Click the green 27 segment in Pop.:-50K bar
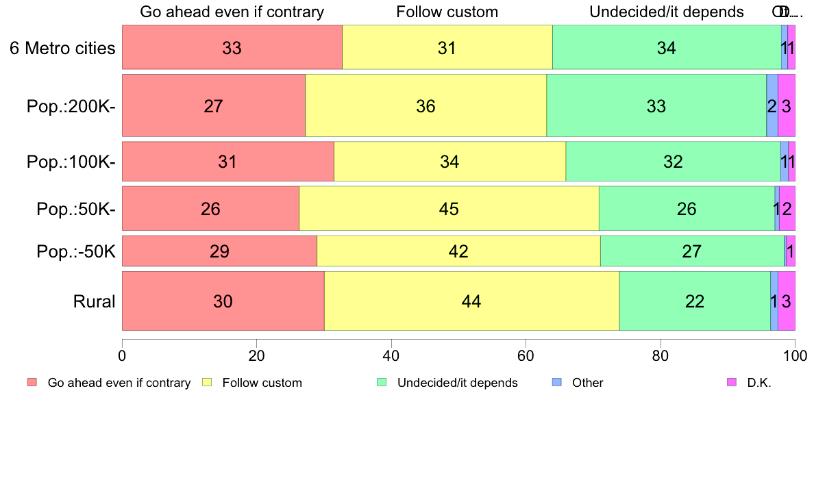 point(692,251)
